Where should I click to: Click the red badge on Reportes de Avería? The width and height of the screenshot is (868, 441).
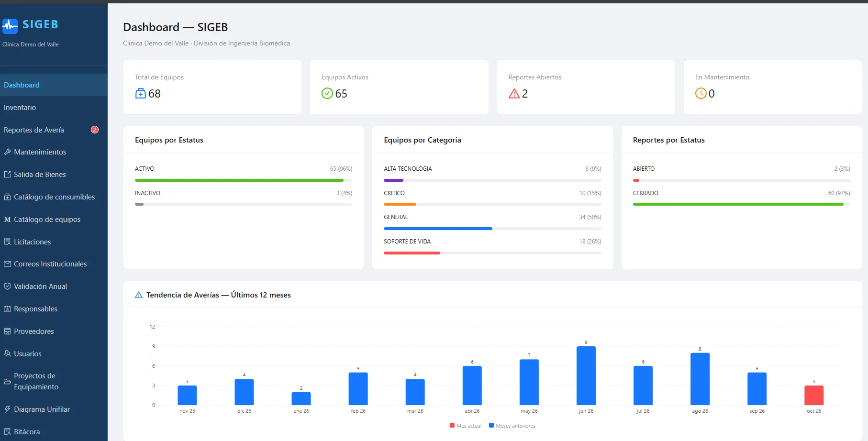coord(95,130)
